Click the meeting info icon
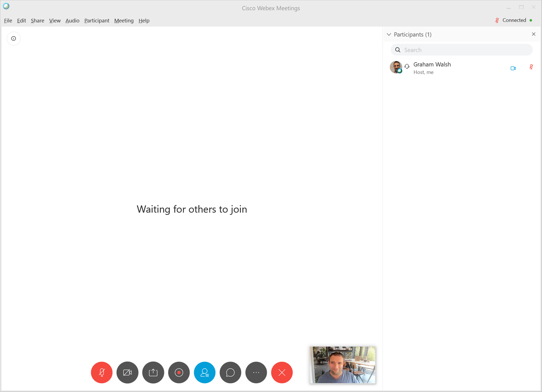Image resolution: width=542 pixels, height=392 pixels. click(x=14, y=38)
